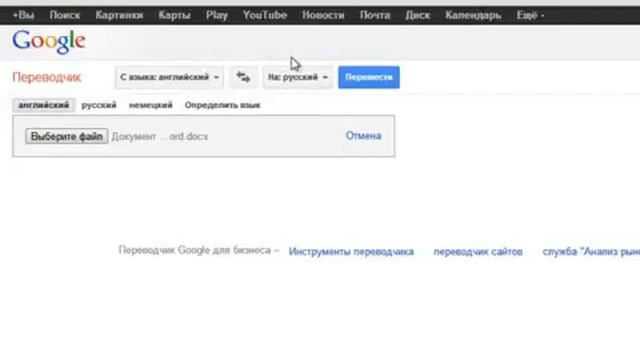The image size is (640, 360).
Task: Expand the Ещё menu in top bar
Action: pos(530,16)
